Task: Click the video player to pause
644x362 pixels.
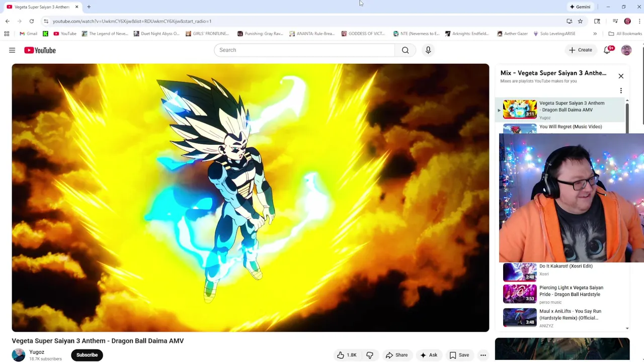Action: [x=250, y=198]
